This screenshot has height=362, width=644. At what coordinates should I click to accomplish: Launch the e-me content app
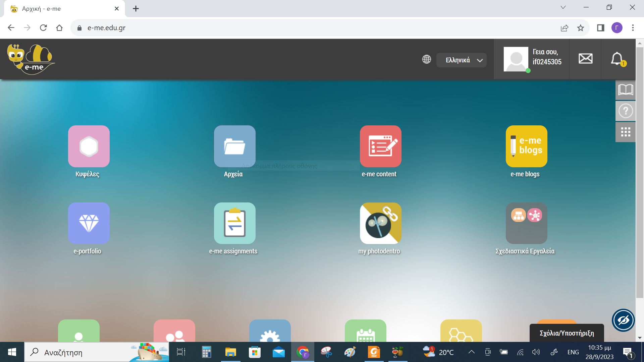[380, 146]
